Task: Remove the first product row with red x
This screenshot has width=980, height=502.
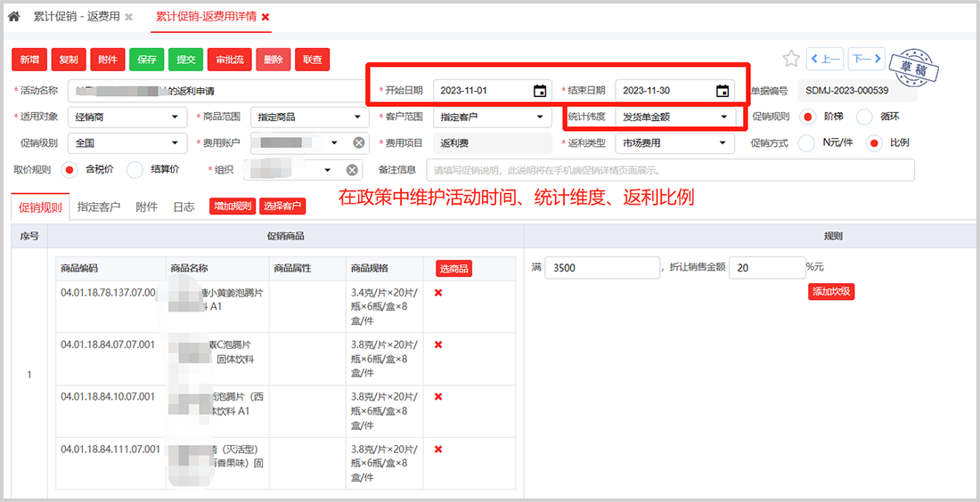Action: click(x=438, y=293)
